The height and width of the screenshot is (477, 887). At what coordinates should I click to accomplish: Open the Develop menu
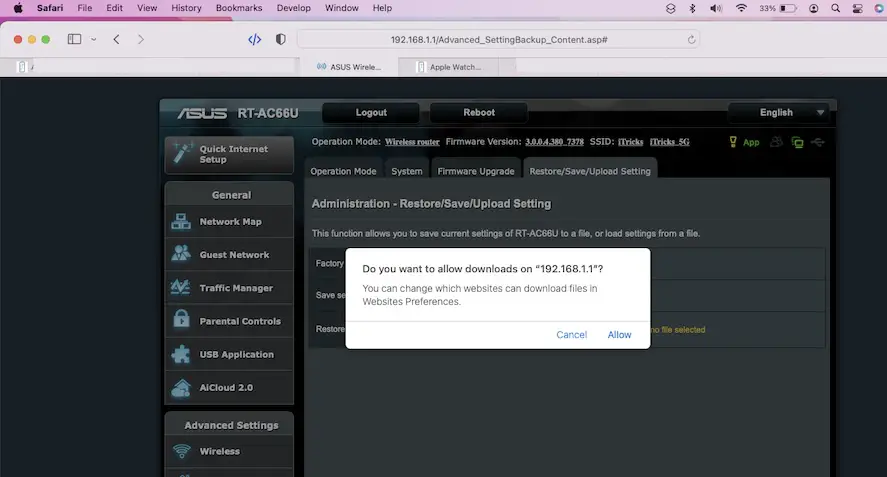(294, 8)
